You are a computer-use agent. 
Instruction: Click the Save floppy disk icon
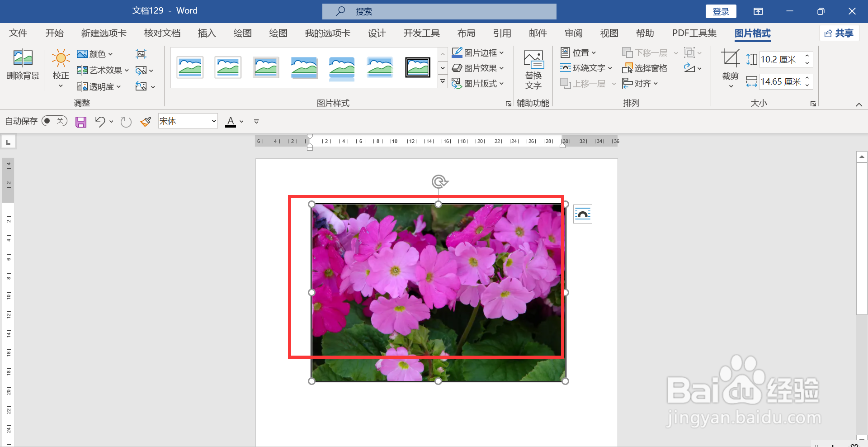(81, 121)
